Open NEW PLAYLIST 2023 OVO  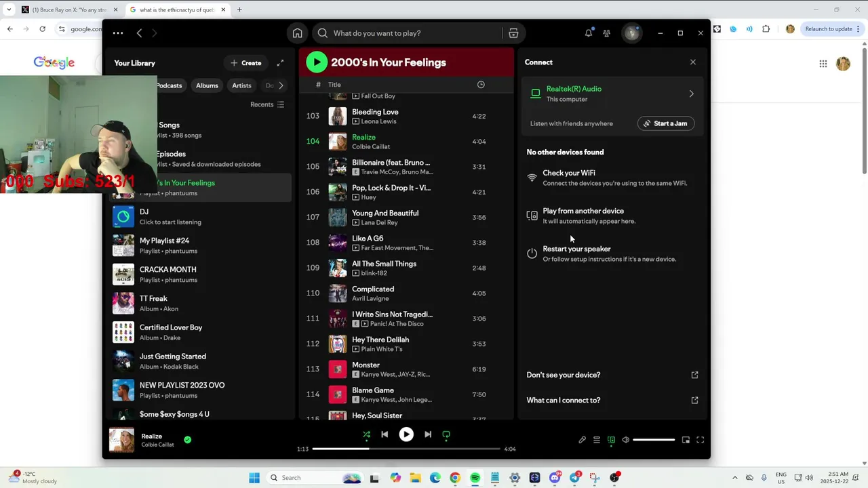[201, 390]
